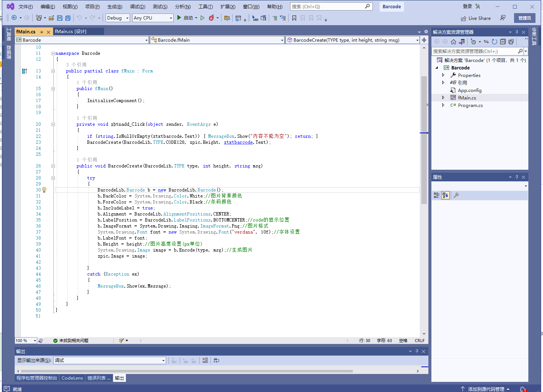Click the New Project toolbar icon
The height and width of the screenshot is (392, 543).
click(x=38, y=18)
